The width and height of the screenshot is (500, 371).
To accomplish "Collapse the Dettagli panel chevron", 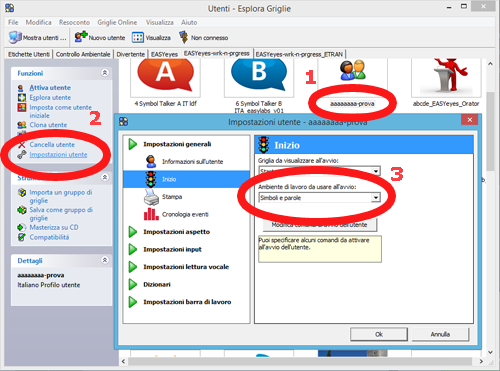I will point(105,260).
